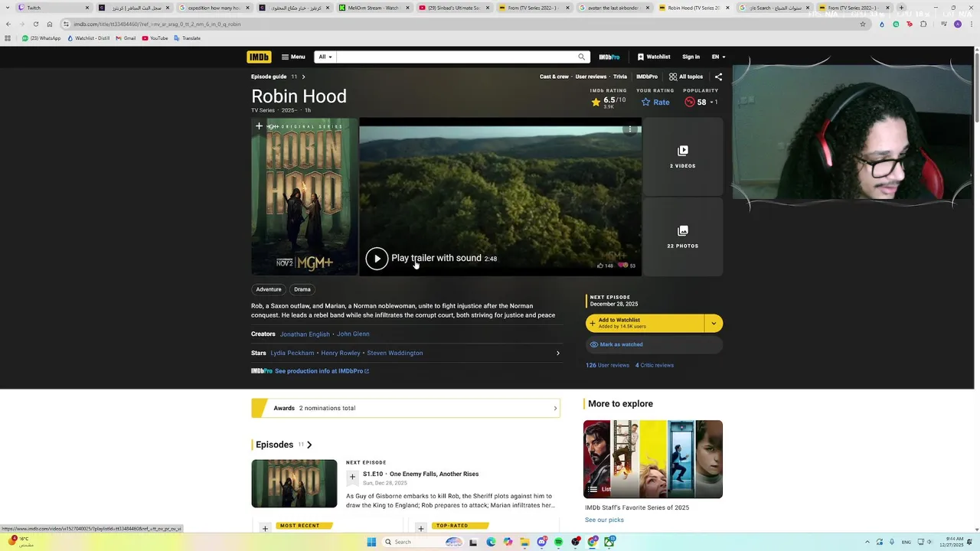The width and height of the screenshot is (980, 551).
Task: Open the 22 Photos gallery tile
Action: click(683, 236)
